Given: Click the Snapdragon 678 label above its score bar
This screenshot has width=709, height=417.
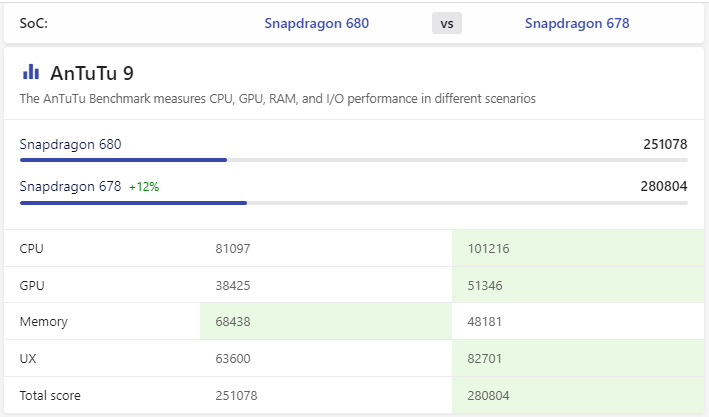Looking at the screenshot, I should click(71, 186).
